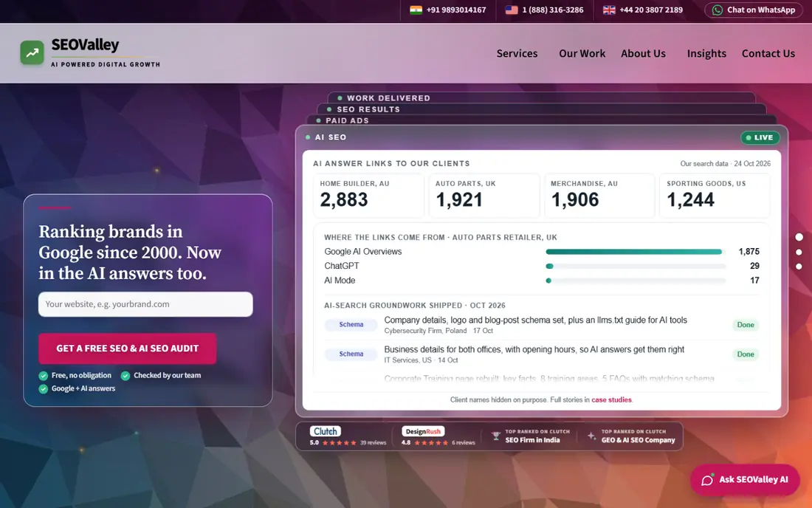Viewport: 812px width, 508px height.
Task: Open the About Us navigation menu
Action: (x=643, y=53)
